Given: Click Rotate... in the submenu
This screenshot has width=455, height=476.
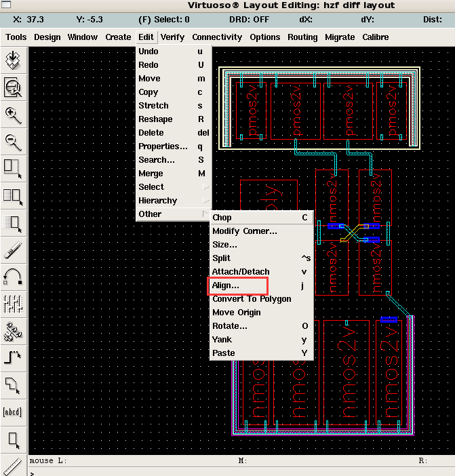Looking at the screenshot, I should coord(229,326).
